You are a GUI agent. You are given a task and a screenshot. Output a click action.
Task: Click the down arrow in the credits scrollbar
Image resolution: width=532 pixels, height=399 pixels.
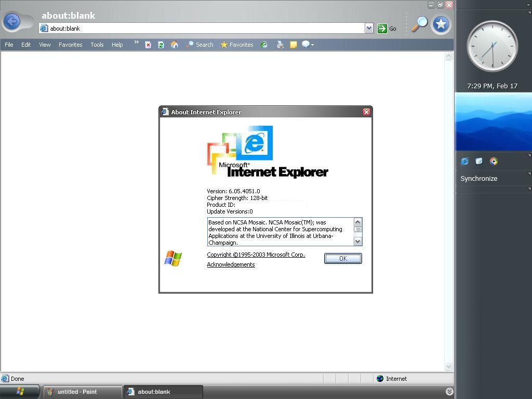point(358,241)
